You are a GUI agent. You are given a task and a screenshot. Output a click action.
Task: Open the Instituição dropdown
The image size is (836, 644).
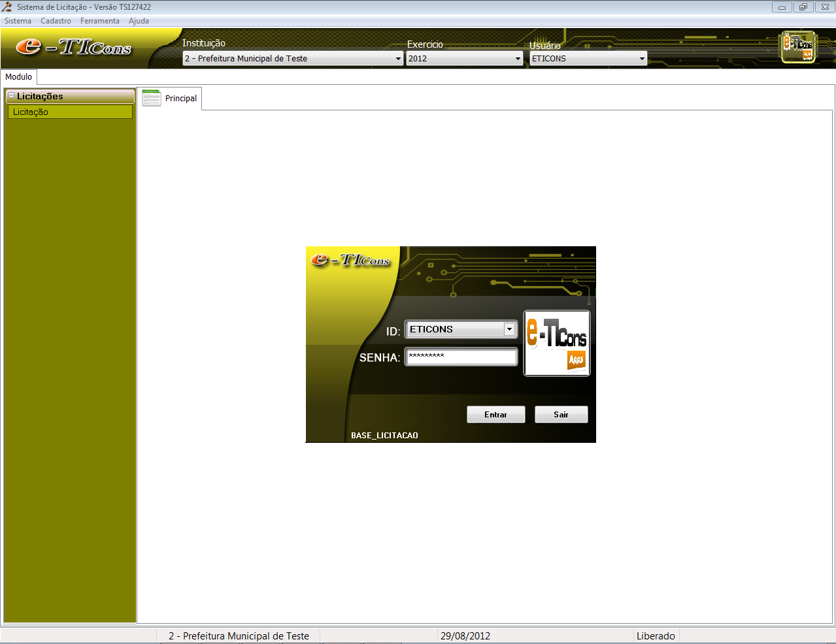coord(398,59)
